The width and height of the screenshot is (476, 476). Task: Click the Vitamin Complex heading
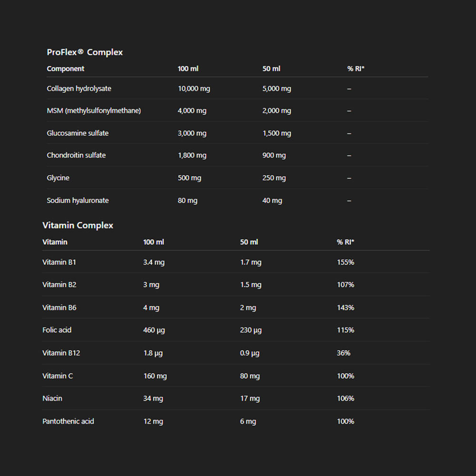78,225
